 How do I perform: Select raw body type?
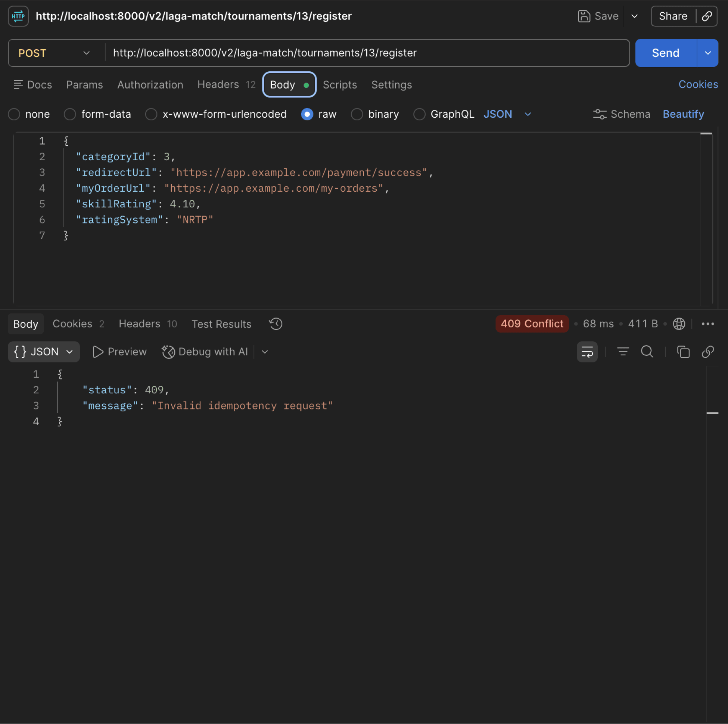point(307,114)
